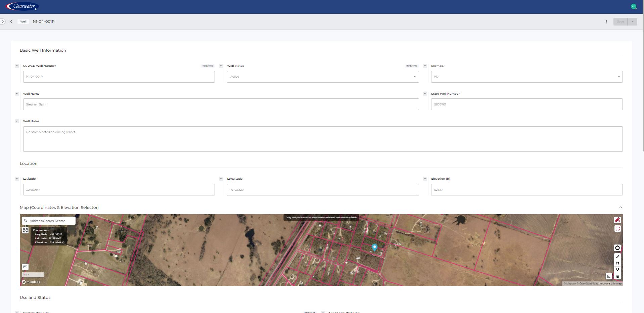Select the circle draw tool
Image resolution: width=644 pixels, height=313 pixels.
click(x=617, y=248)
